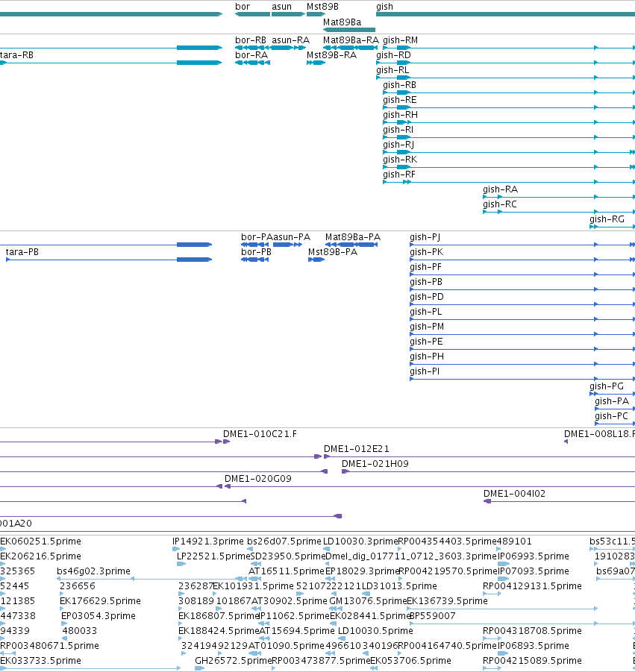This screenshot has width=635, height=672.
Task: Click the gish-PL protein label
Action: coord(425,312)
